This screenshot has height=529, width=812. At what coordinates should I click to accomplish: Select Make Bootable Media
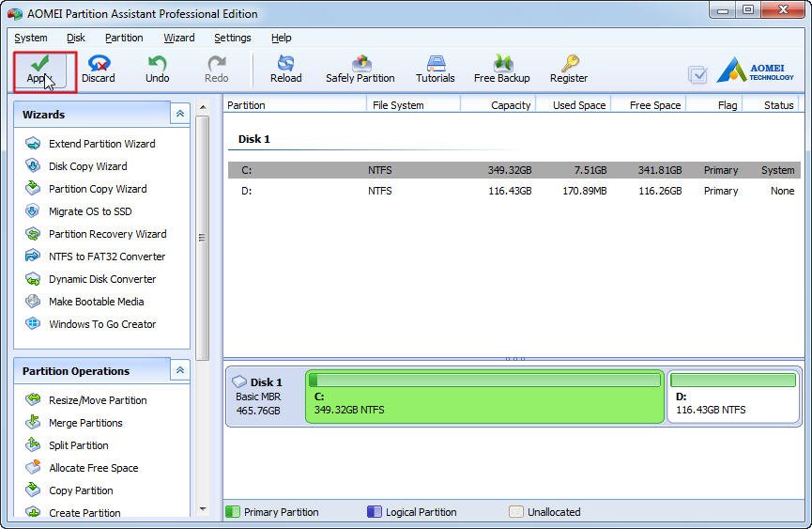[97, 302]
